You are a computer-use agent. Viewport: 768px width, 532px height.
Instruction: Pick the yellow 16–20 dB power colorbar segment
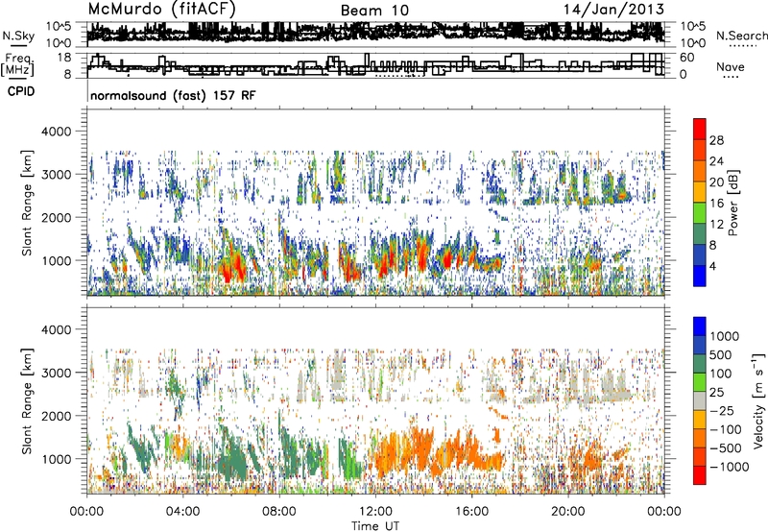(700, 191)
